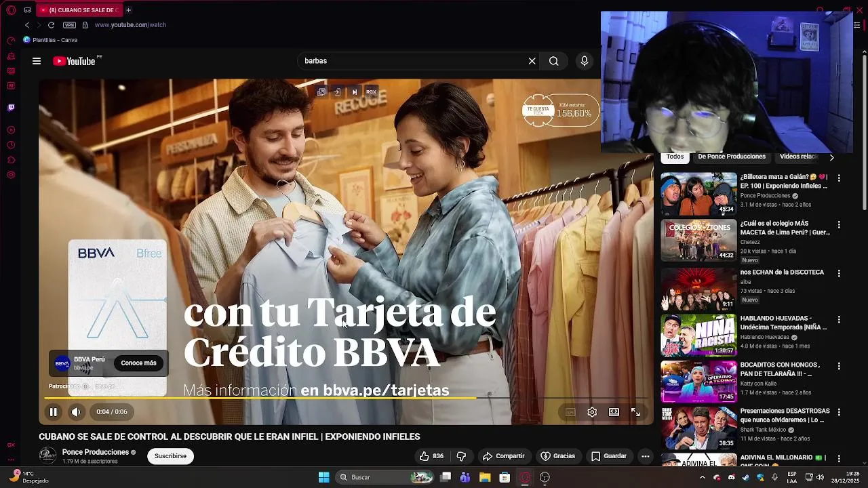Open the sidebar History clock icon
This screenshot has height=488, width=868.
pyautogui.click(x=11, y=145)
